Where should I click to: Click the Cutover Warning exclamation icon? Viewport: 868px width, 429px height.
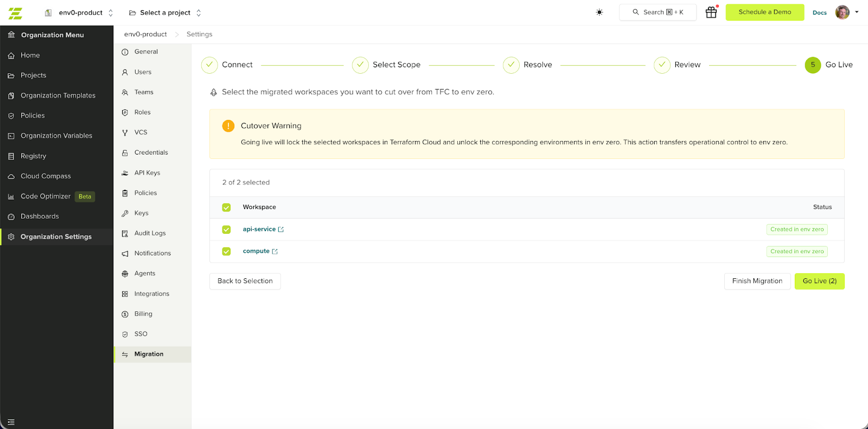(x=228, y=126)
